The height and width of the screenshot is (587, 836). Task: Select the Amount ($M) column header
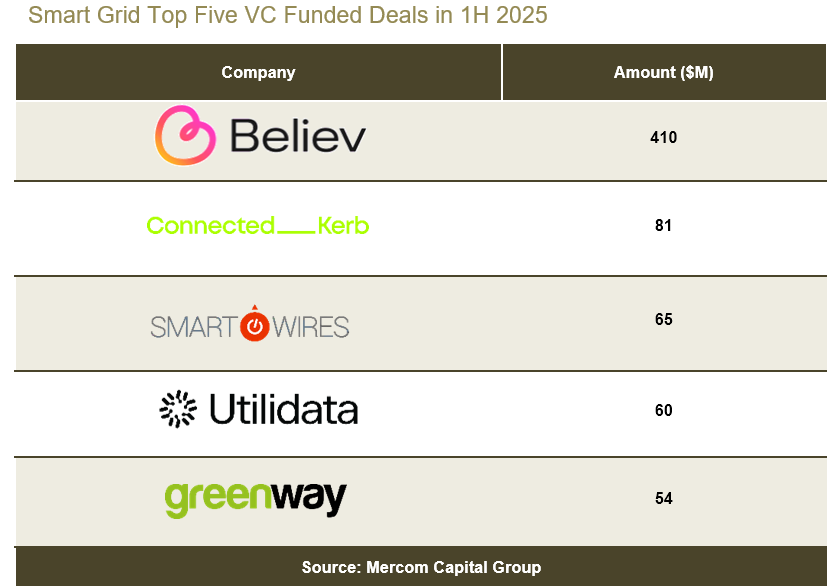[x=664, y=72]
